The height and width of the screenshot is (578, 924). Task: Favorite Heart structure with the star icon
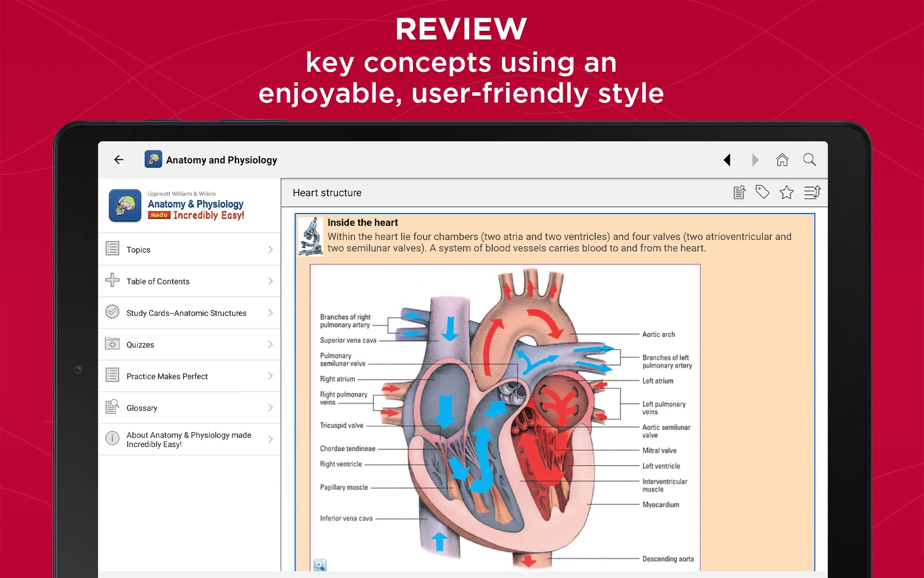coord(786,192)
